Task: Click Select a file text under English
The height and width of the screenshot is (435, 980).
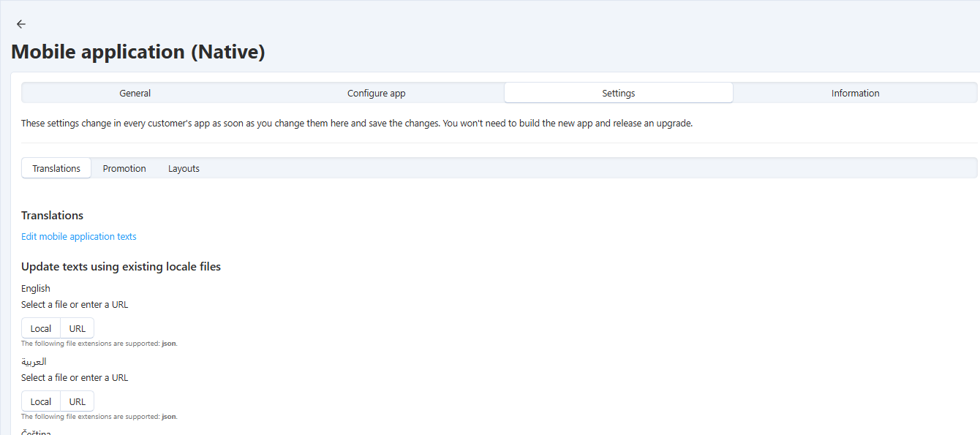Action: coord(75,304)
